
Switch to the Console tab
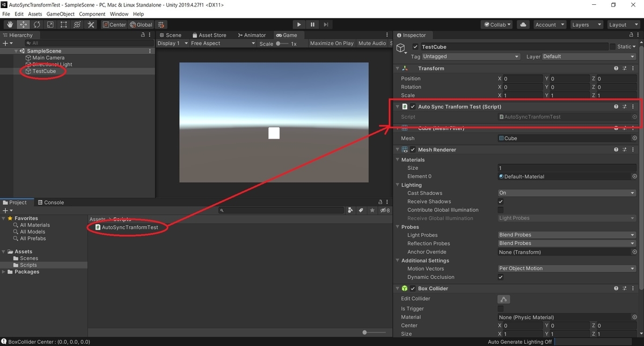click(50, 203)
